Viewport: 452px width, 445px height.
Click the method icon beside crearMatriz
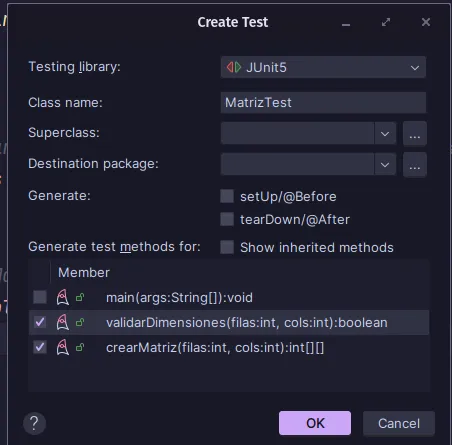pyautogui.click(x=62, y=347)
